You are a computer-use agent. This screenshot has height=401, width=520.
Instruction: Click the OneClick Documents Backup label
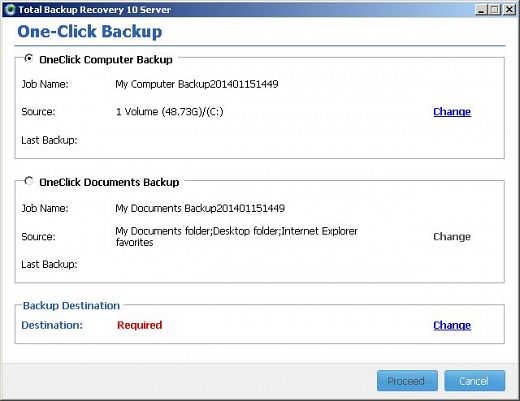(109, 182)
